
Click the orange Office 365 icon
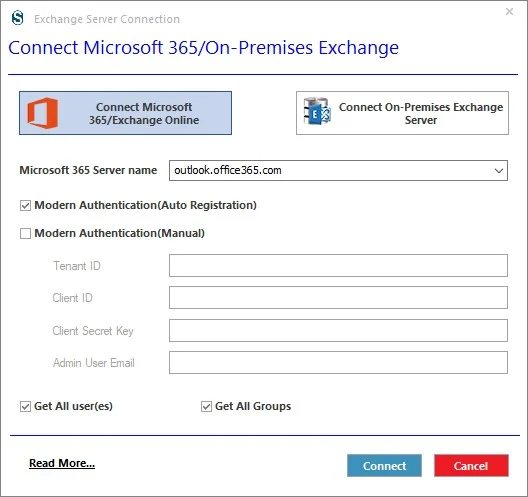point(43,113)
